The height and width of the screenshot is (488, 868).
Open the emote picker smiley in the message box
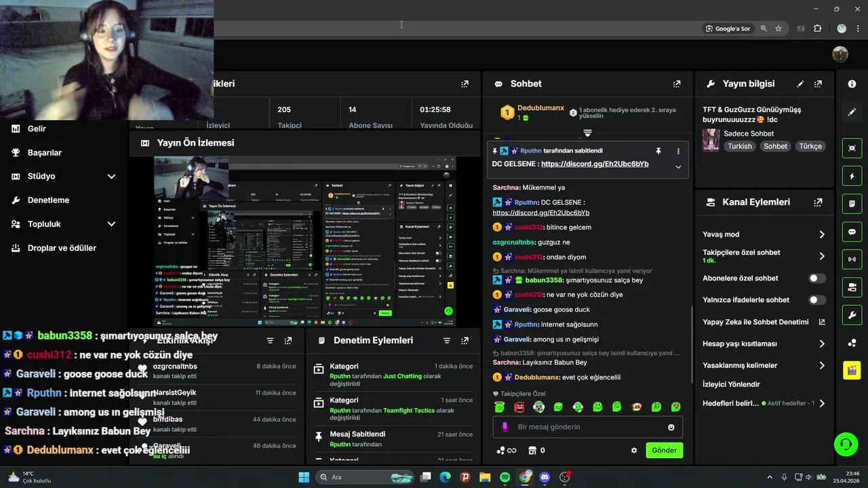pos(671,427)
